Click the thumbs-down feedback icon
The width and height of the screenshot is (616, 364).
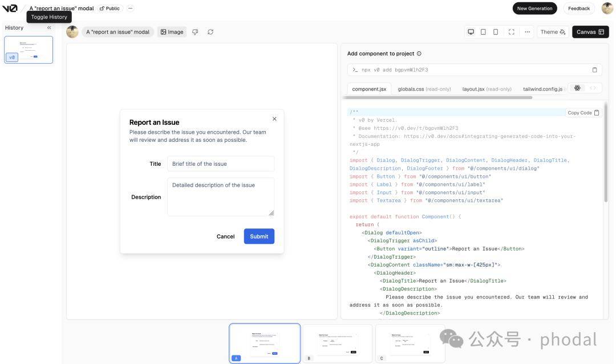coord(195,32)
